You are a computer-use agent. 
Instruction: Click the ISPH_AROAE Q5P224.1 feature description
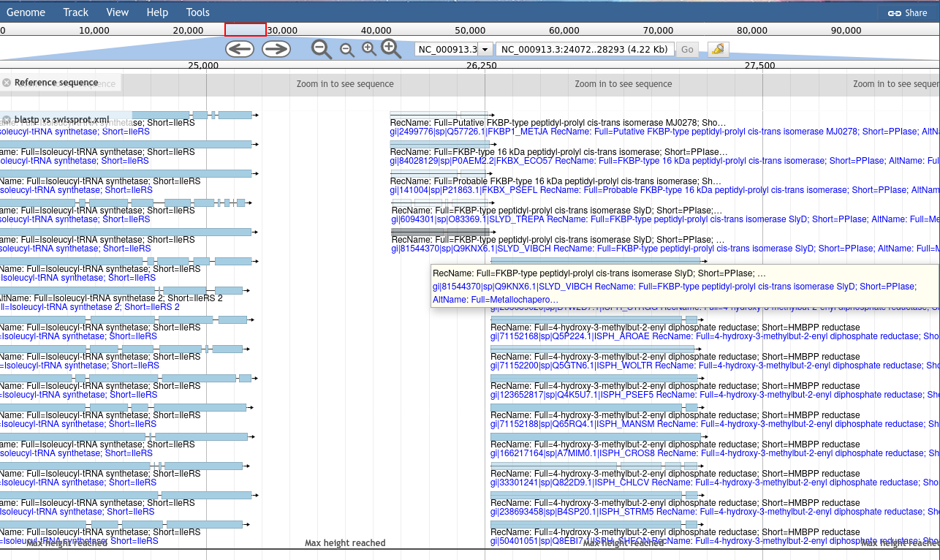[x=715, y=336]
